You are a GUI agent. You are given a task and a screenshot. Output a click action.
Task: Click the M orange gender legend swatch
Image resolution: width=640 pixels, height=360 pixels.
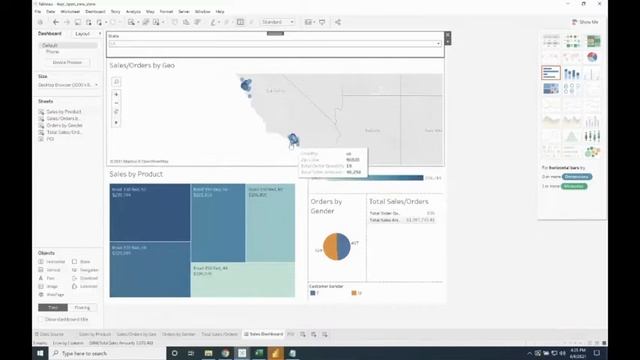point(354,293)
